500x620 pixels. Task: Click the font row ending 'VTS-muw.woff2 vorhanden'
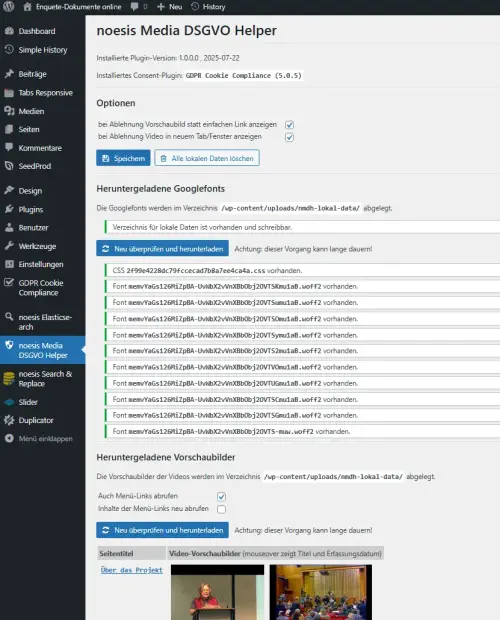pos(302,431)
